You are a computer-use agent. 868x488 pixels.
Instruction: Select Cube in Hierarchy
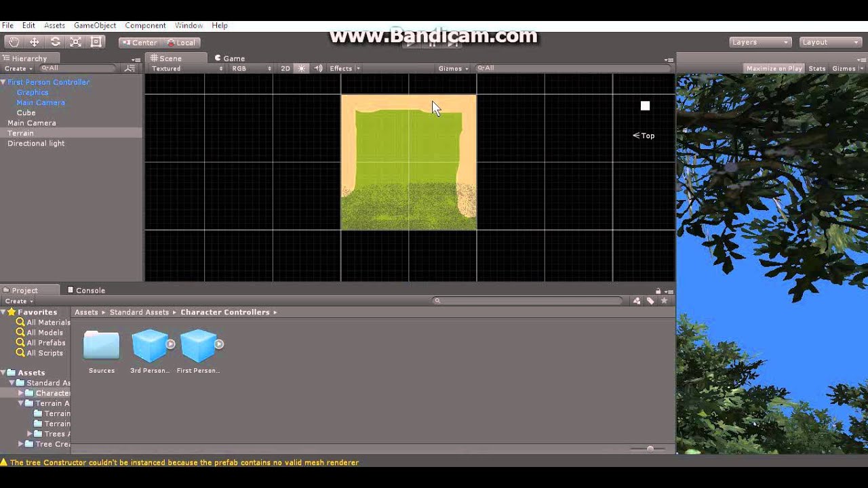click(71, 113)
